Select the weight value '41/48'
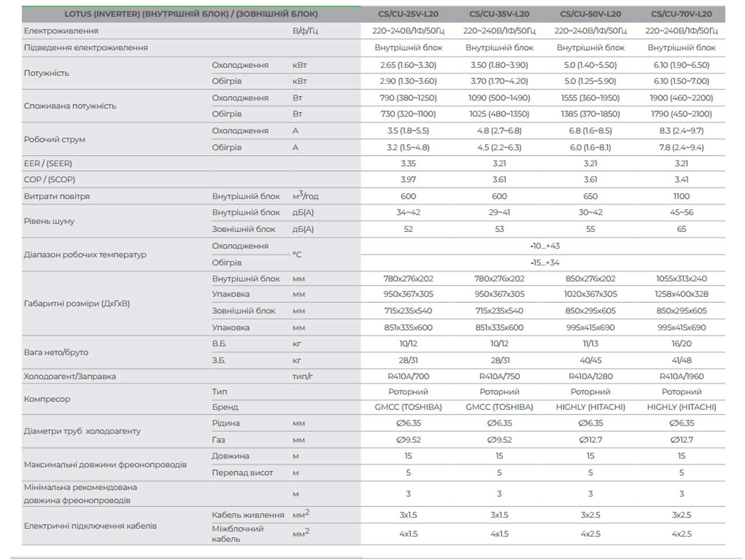 (x=682, y=361)
